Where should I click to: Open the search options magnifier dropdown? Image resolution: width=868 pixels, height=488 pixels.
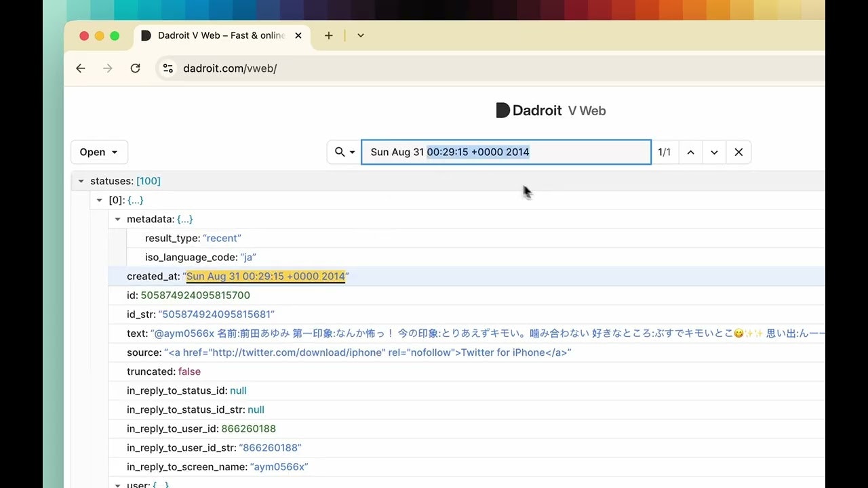click(x=344, y=152)
